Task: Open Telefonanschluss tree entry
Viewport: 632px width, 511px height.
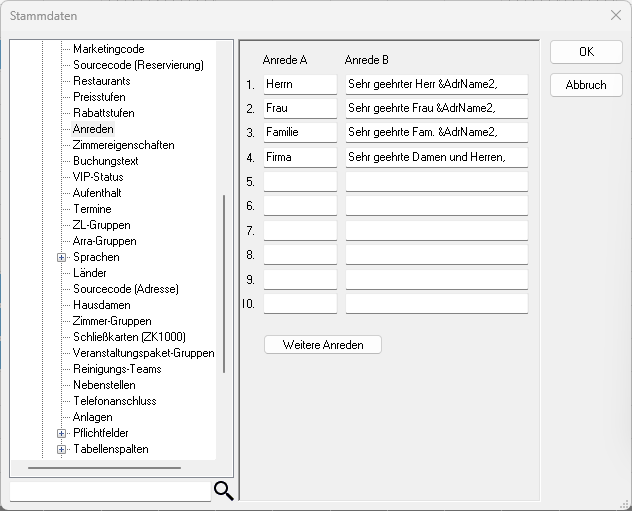Action: coord(115,401)
